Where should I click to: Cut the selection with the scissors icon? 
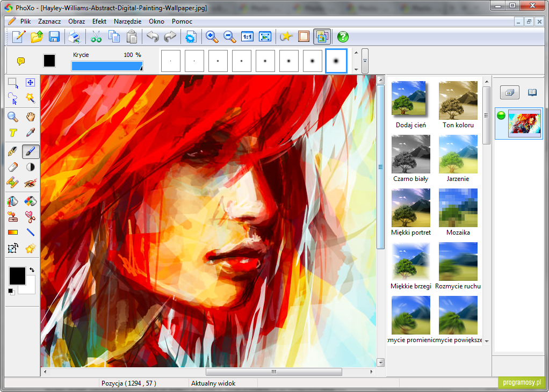click(96, 37)
